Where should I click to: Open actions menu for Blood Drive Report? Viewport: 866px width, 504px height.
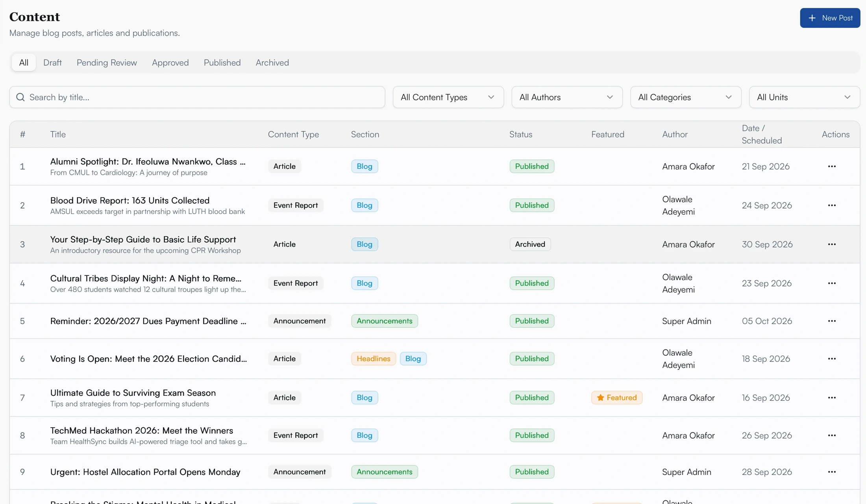click(831, 205)
